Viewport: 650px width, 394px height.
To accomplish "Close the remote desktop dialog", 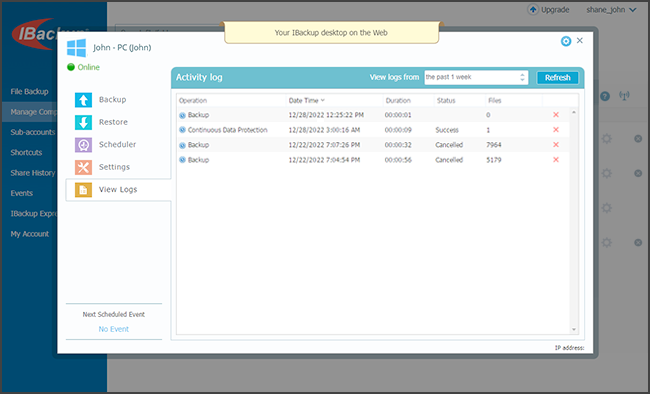I will point(580,40).
